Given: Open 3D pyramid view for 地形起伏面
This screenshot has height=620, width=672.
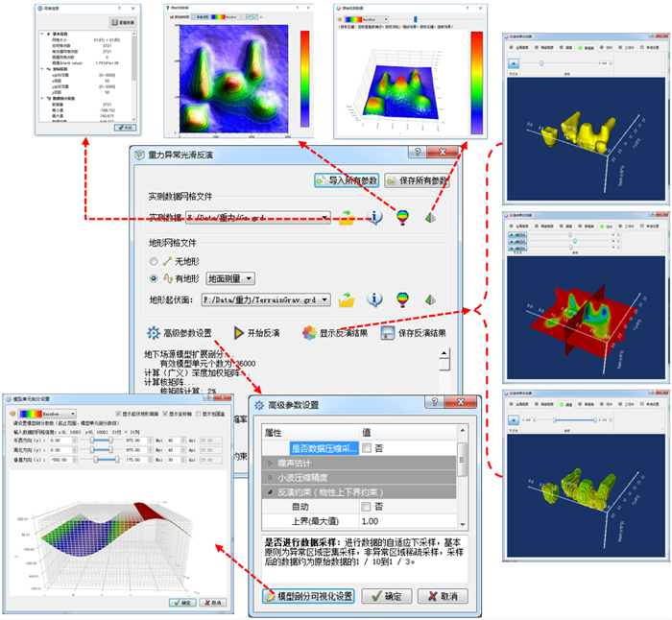Looking at the screenshot, I should pyautogui.click(x=430, y=300).
